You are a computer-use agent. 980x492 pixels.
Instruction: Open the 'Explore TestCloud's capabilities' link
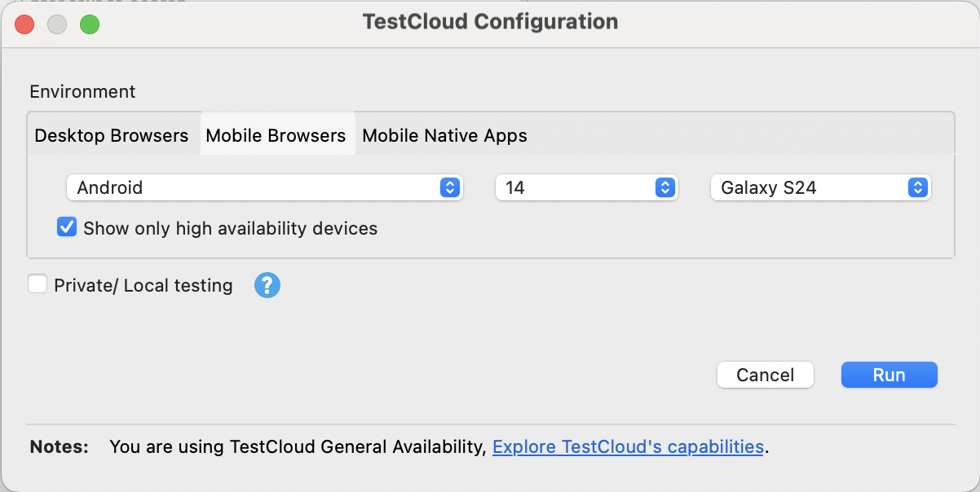click(x=628, y=446)
